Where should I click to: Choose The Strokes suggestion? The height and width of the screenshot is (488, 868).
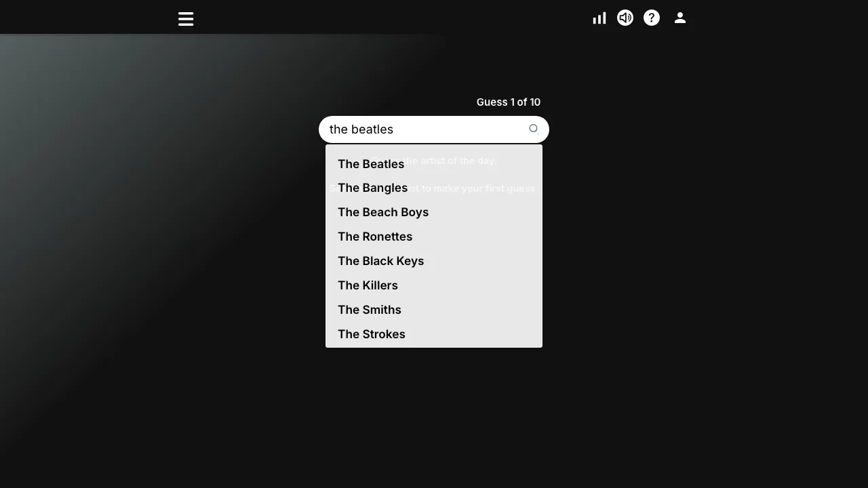(434, 334)
